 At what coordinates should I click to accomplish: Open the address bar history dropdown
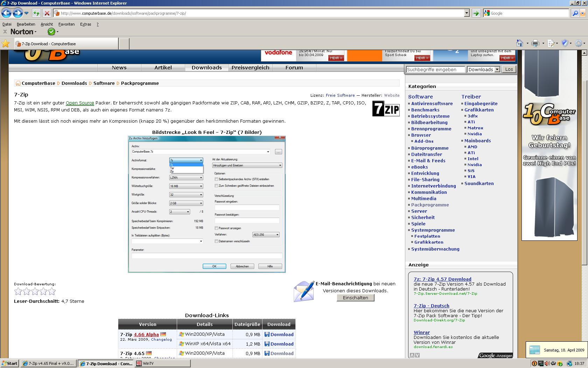click(467, 13)
